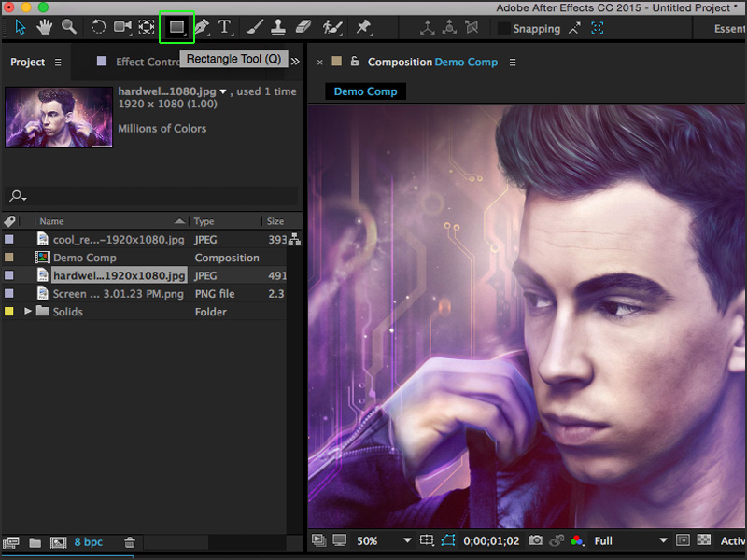Select the Puppet Pin tool
This screenshot has height=560, width=747.
tap(363, 27)
